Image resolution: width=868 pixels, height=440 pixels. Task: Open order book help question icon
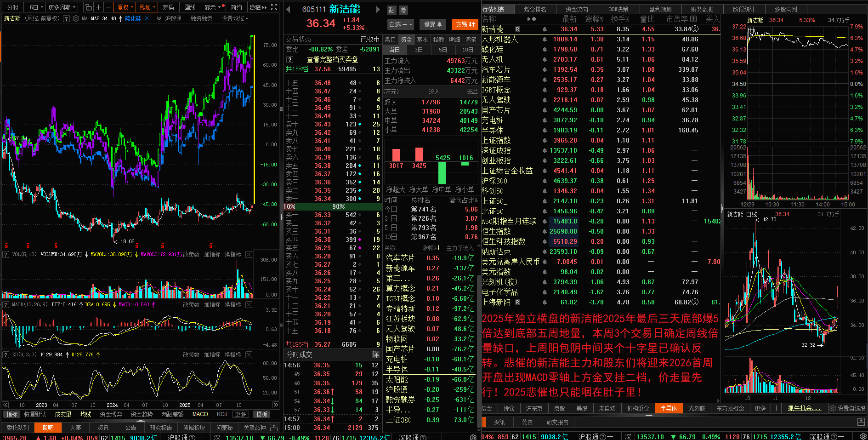click(289, 59)
